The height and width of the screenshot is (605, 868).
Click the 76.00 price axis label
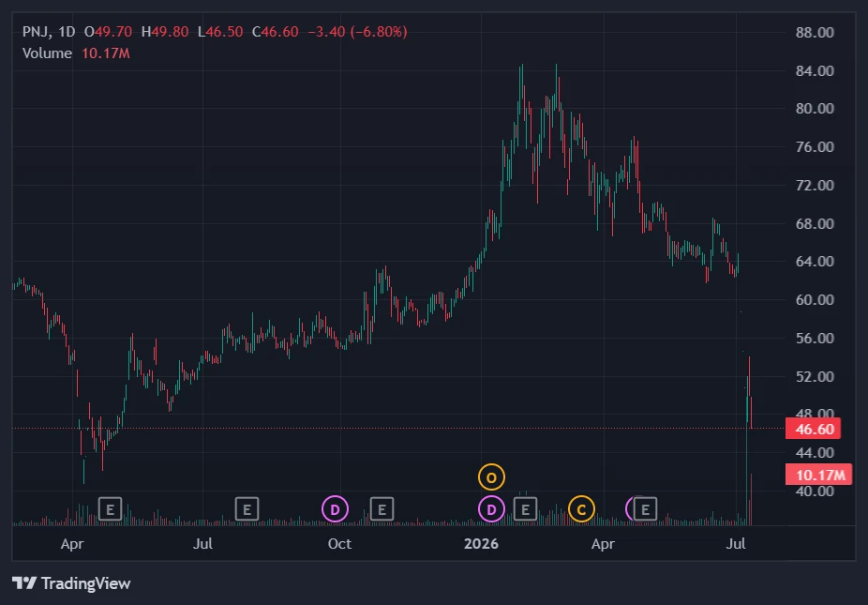(815, 147)
